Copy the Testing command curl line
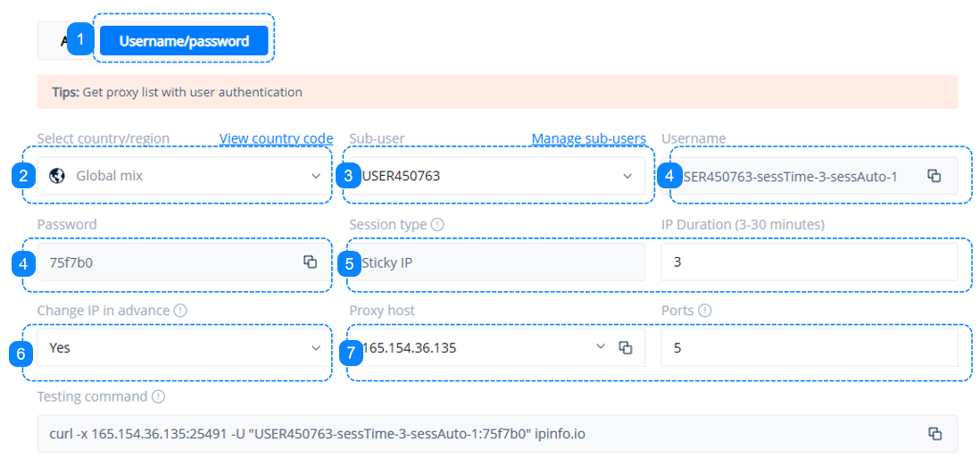980x474 pixels. [934, 434]
